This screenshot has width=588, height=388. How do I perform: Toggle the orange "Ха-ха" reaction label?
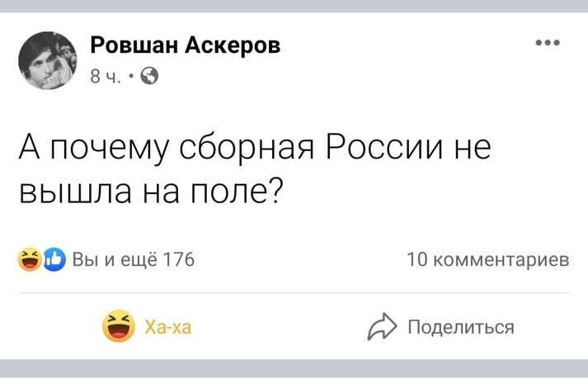pyautogui.click(x=167, y=328)
